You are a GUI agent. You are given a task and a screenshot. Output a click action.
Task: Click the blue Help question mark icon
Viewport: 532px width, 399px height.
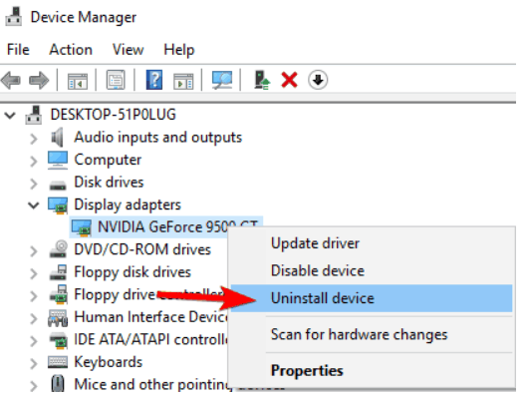tap(154, 80)
